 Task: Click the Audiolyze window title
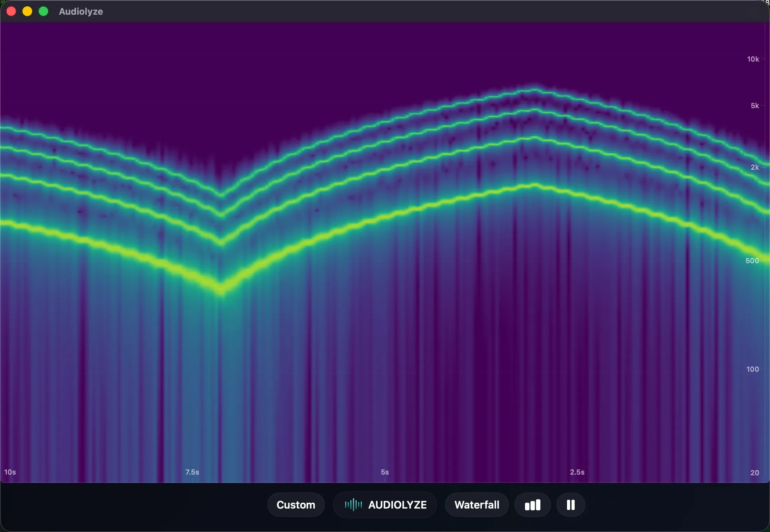click(x=81, y=12)
